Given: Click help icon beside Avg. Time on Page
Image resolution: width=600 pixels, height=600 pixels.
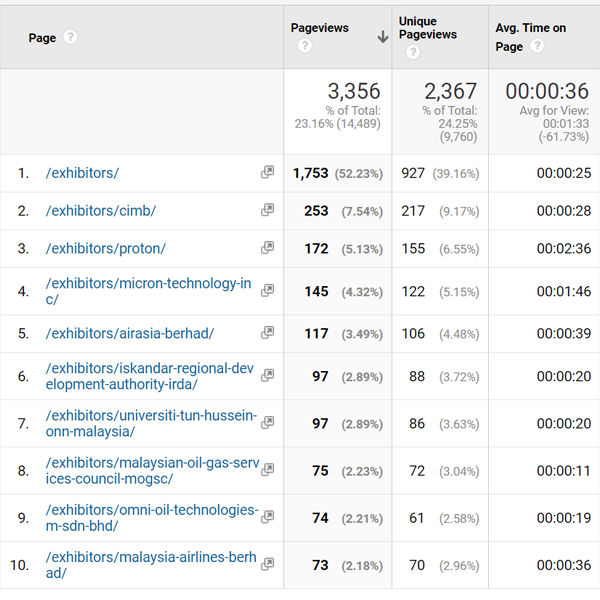Looking at the screenshot, I should 537,47.
